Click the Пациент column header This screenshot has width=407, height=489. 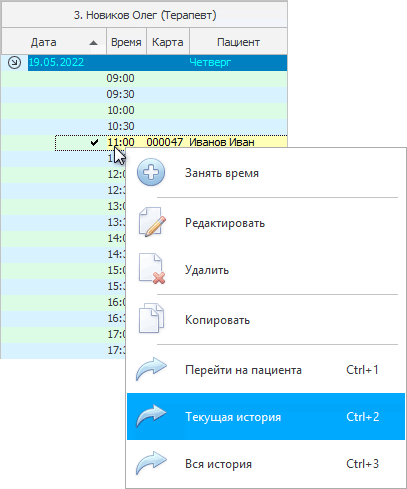click(238, 42)
